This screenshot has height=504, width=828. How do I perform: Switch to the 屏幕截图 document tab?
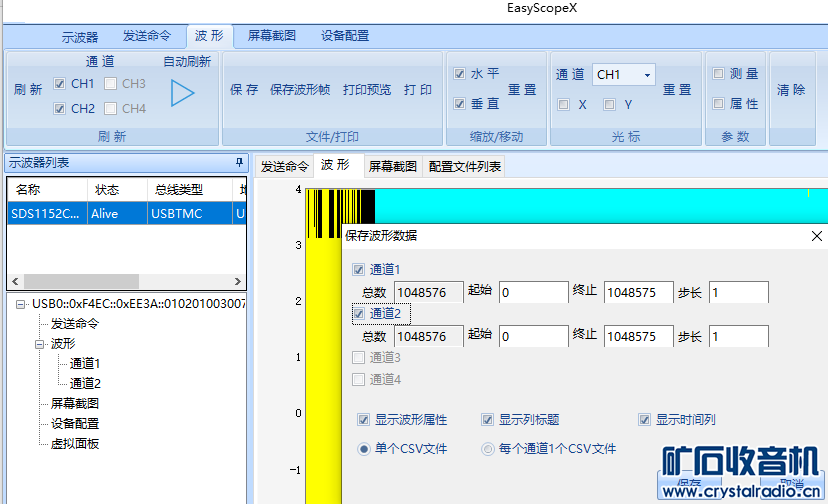click(393, 166)
